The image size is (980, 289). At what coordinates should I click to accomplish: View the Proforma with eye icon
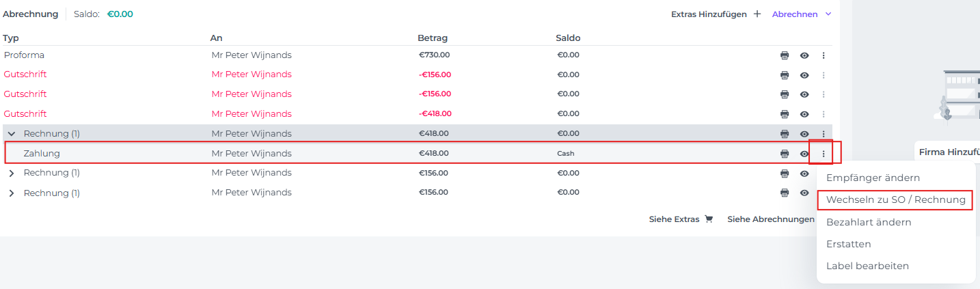click(x=804, y=55)
